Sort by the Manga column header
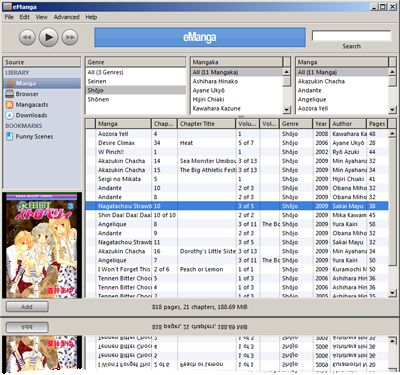 (x=123, y=124)
